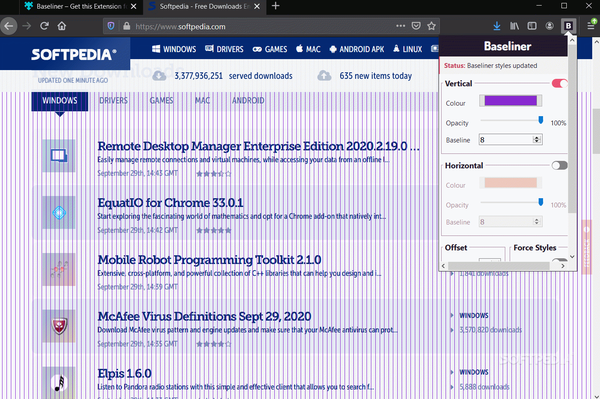Screen dimensions: 600x399
Task: Click the Mobile Robot Programming Toolkit icon
Action: point(59,269)
